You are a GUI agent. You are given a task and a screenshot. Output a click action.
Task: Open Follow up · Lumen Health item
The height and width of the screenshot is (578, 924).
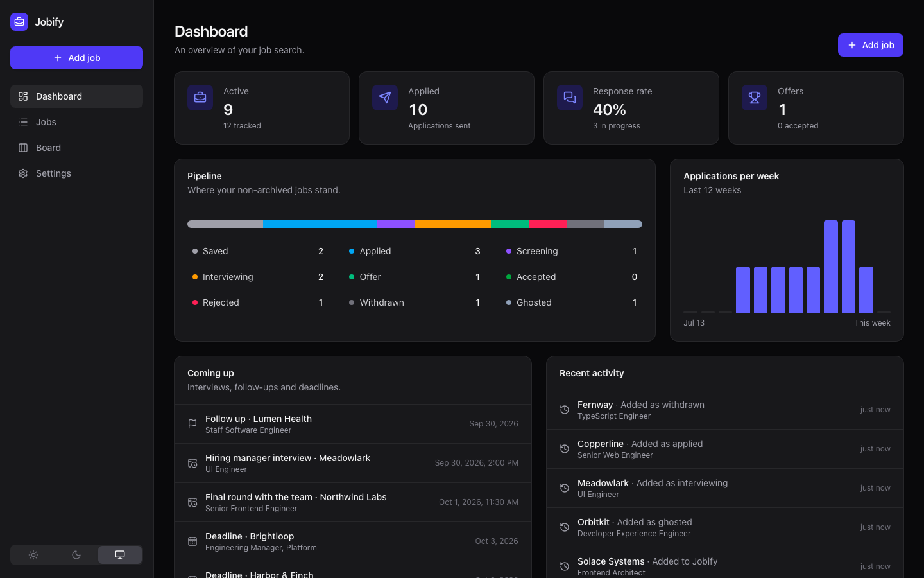click(x=353, y=424)
